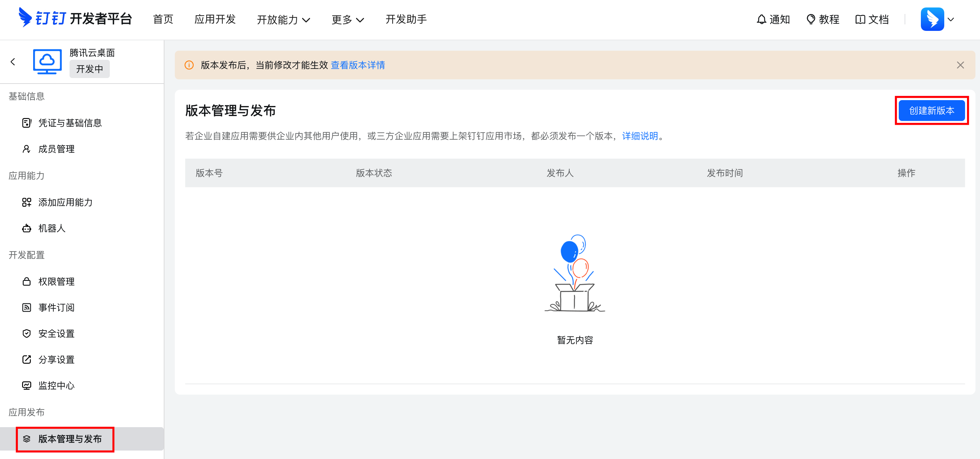Click the 创建新版本 button

coord(931,111)
